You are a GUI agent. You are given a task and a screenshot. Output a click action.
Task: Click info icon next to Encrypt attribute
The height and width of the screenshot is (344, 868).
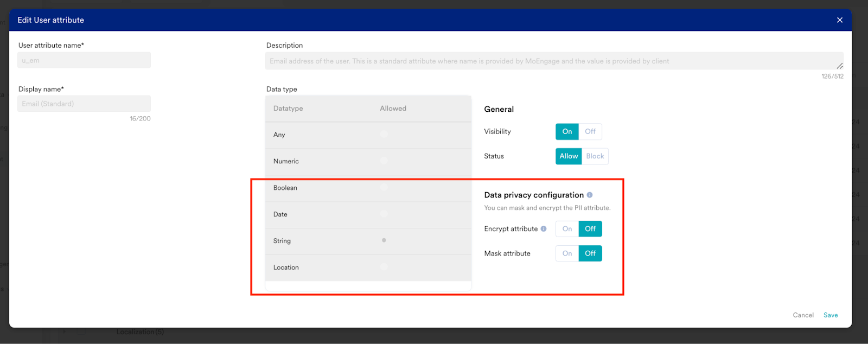544,229
